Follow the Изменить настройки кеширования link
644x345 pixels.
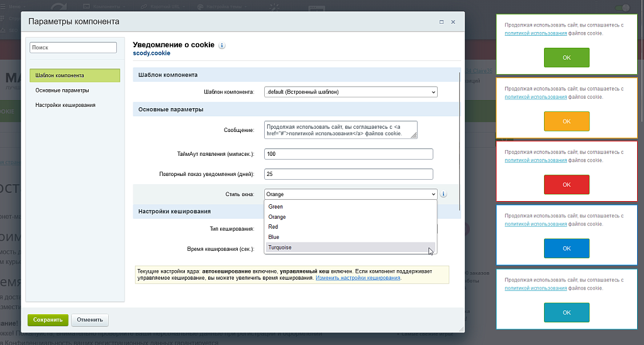point(358,278)
